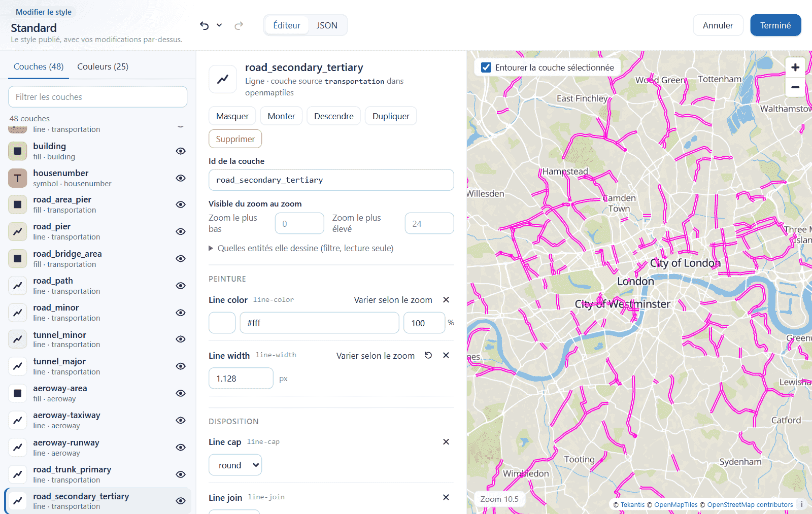Click 'Varier selon le zoom' for Line color
Image resolution: width=812 pixels, height=514 pixels.
click(x=393, y=300)
